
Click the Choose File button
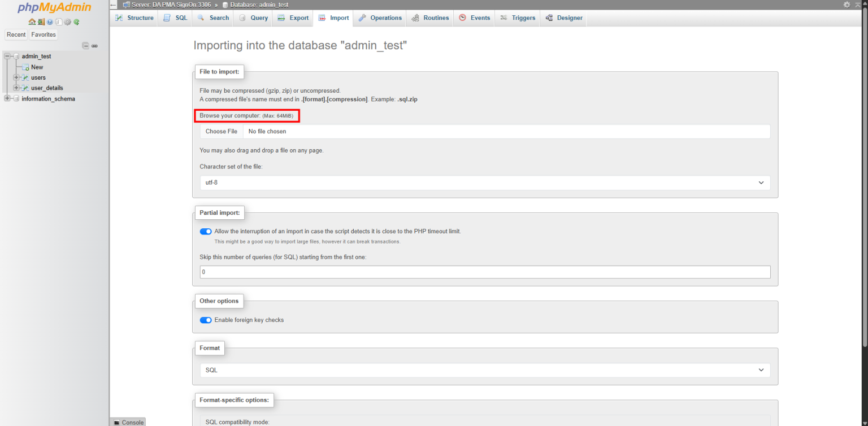[221, 131]
